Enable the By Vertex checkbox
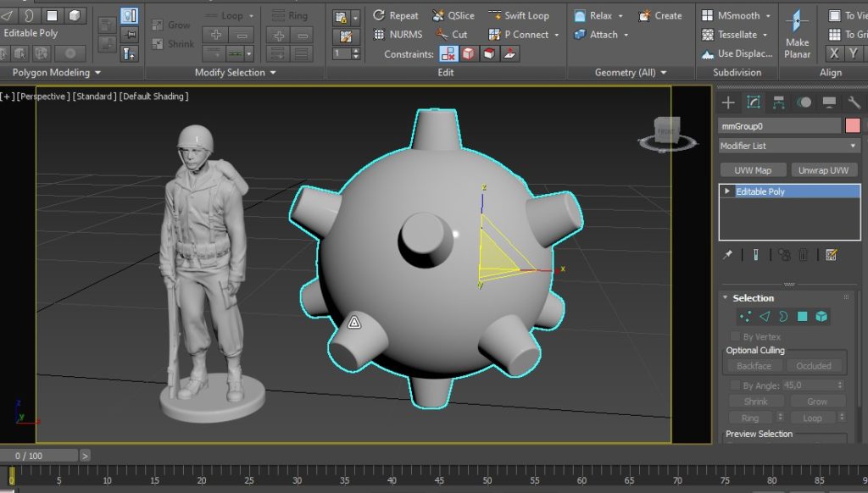The height and width of the screenshot is (493, 868). click(734, 335)
